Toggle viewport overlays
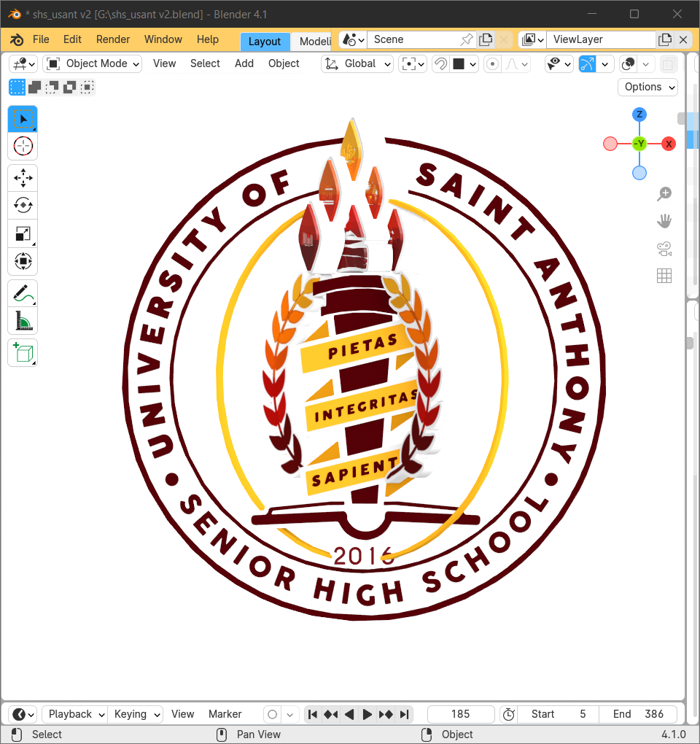 point(629,63)
